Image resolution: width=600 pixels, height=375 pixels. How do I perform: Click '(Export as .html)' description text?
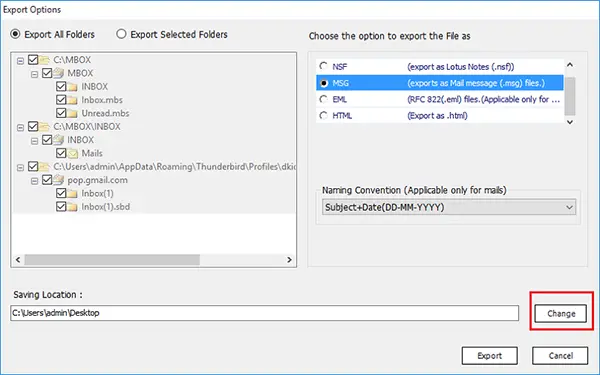tap(437, 116)
